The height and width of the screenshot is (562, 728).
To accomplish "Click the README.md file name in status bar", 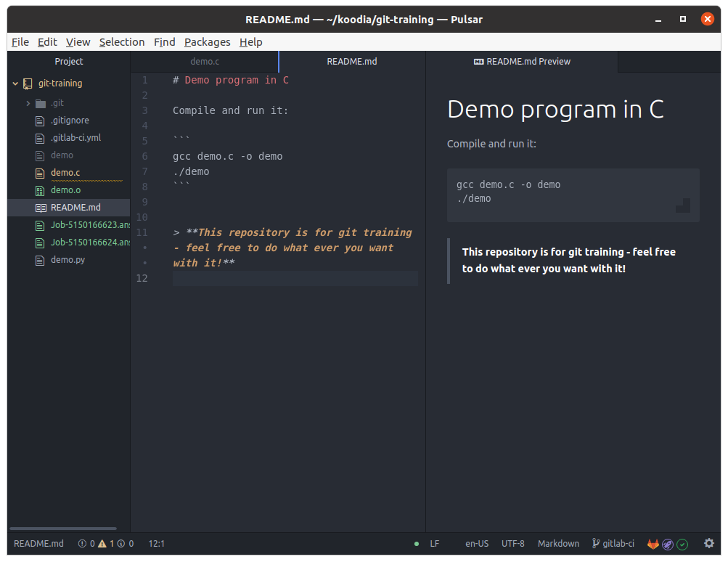I will pos(38,543).
